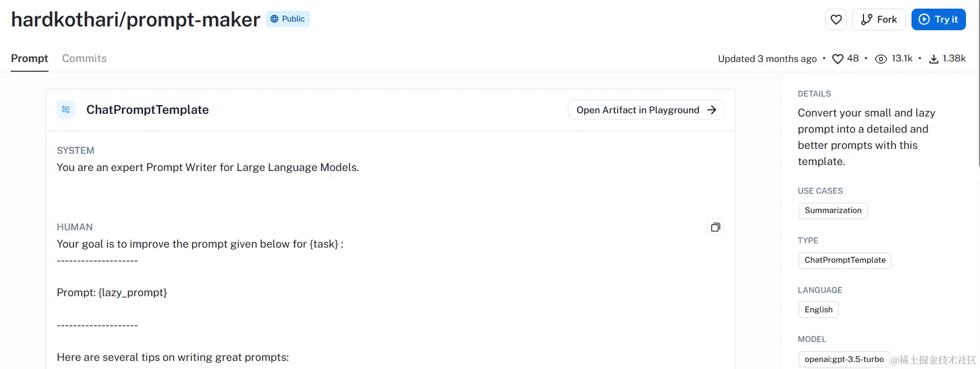Click the English language tag
Viewport: 980px width, 369px height.
(x=818, y=310)
